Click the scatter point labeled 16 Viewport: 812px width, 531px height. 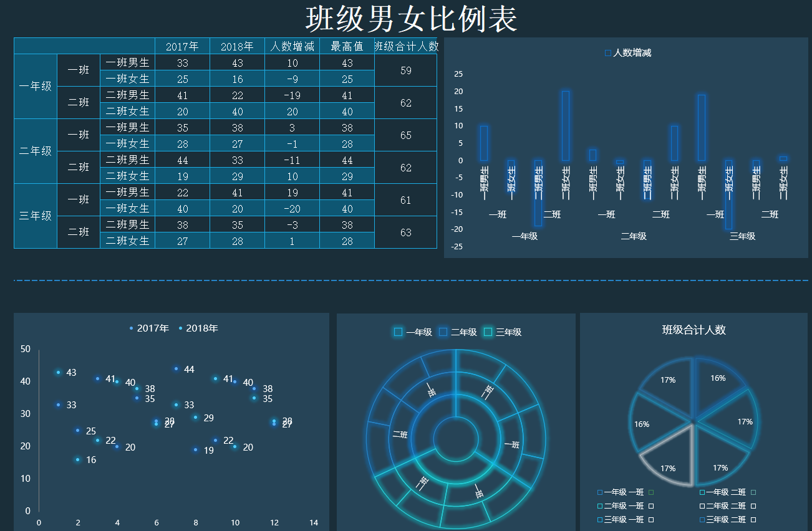click(78, 460)
